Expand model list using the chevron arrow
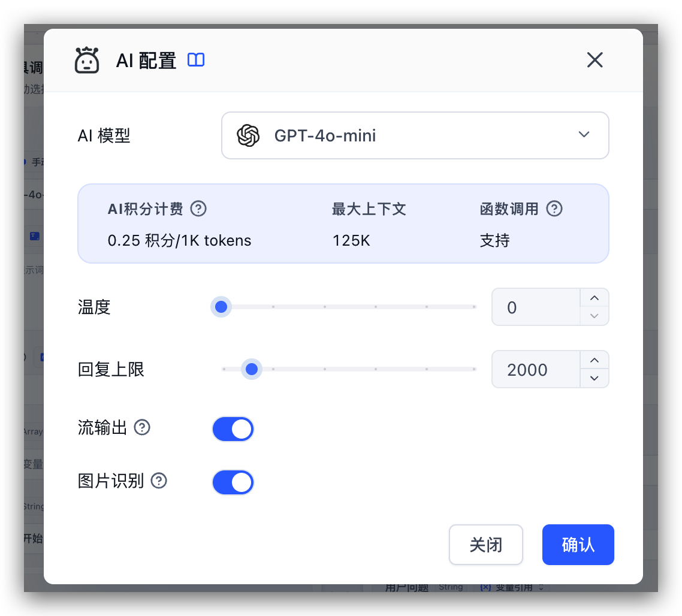This screenshot has width=682, height=616. [x=584, y=135]
